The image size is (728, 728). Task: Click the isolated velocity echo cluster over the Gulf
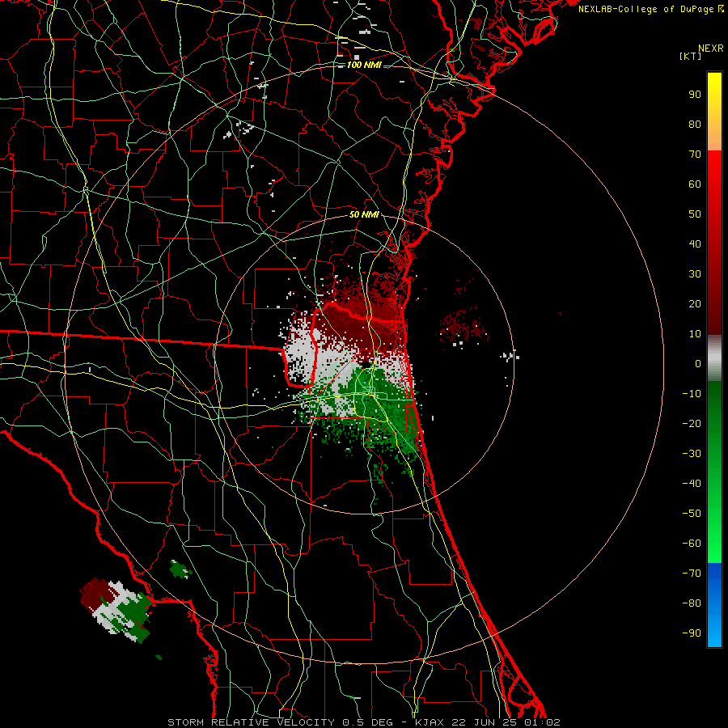point(116,610)
